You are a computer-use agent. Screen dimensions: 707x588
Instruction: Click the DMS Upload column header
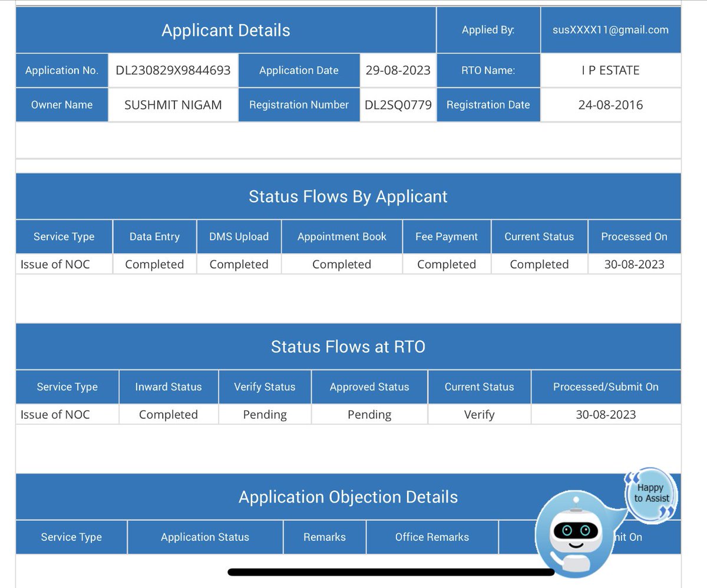(239, 236)
